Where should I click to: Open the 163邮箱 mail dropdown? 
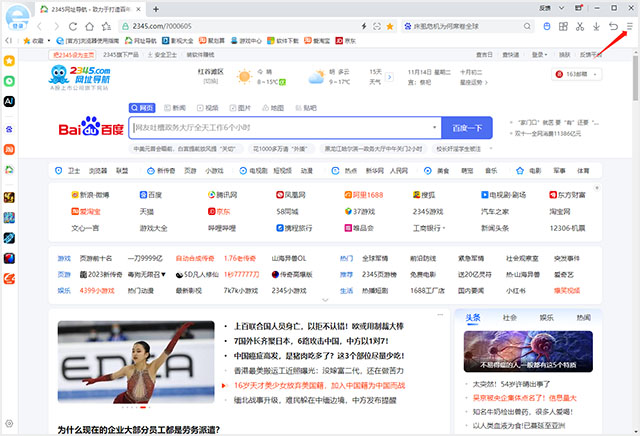point(577,74)
